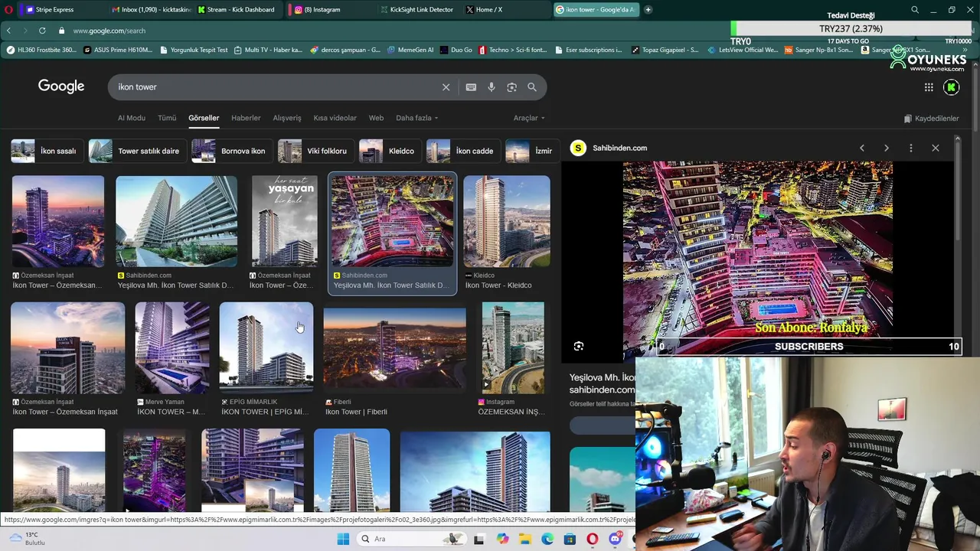Open the Google account avatar

952,87
